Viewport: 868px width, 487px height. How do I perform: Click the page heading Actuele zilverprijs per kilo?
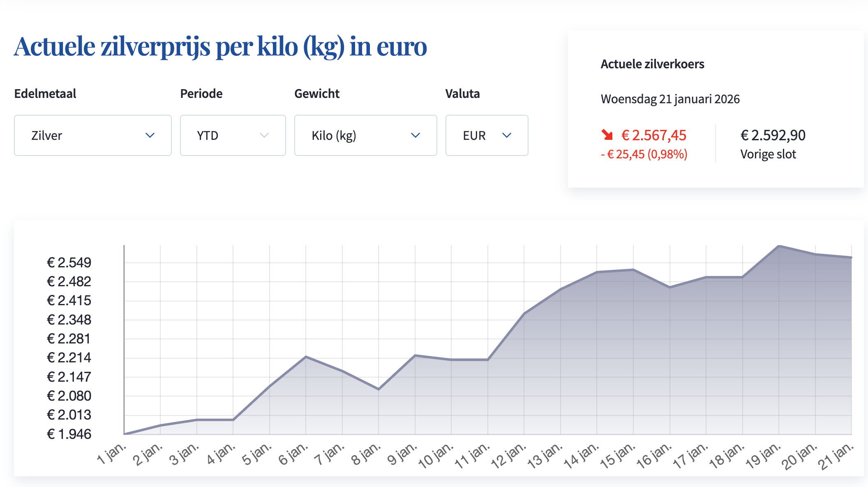pos(220,46)
